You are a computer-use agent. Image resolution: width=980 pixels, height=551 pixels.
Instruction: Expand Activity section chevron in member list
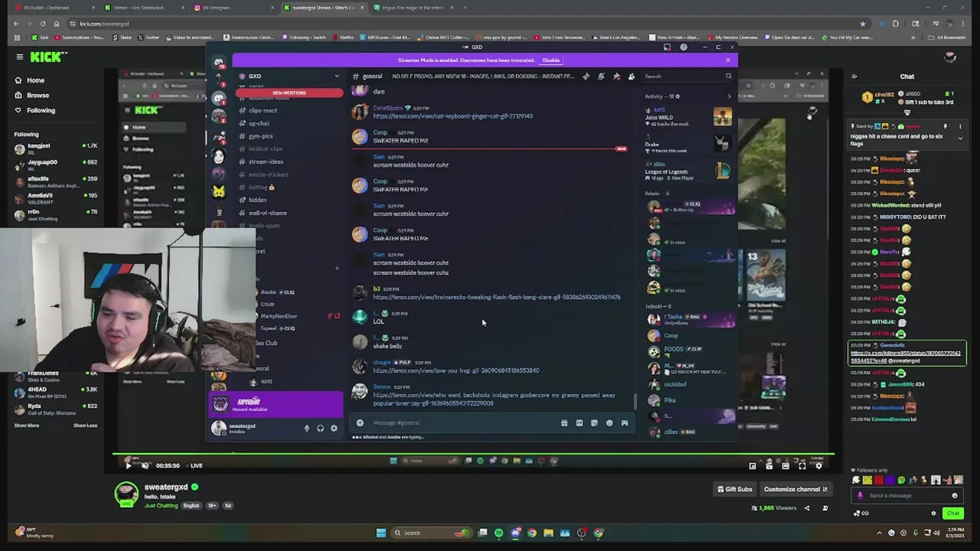pos(729,96)
